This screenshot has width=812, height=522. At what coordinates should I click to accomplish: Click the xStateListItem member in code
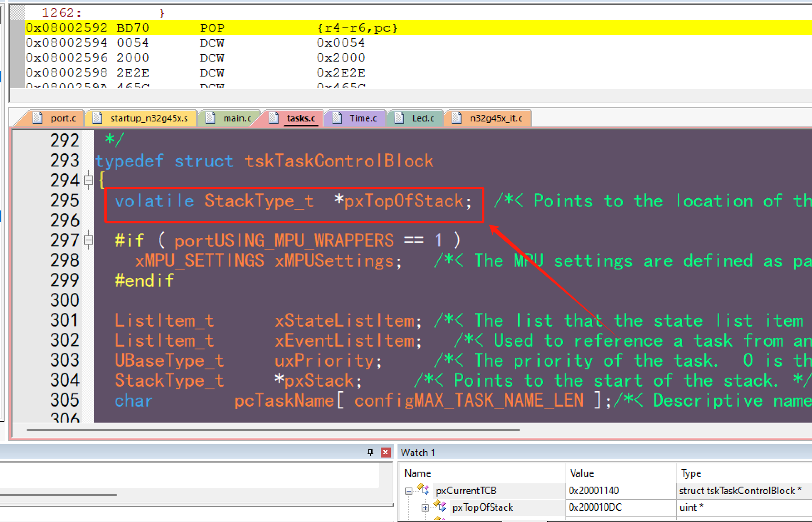tap(344, 321)
